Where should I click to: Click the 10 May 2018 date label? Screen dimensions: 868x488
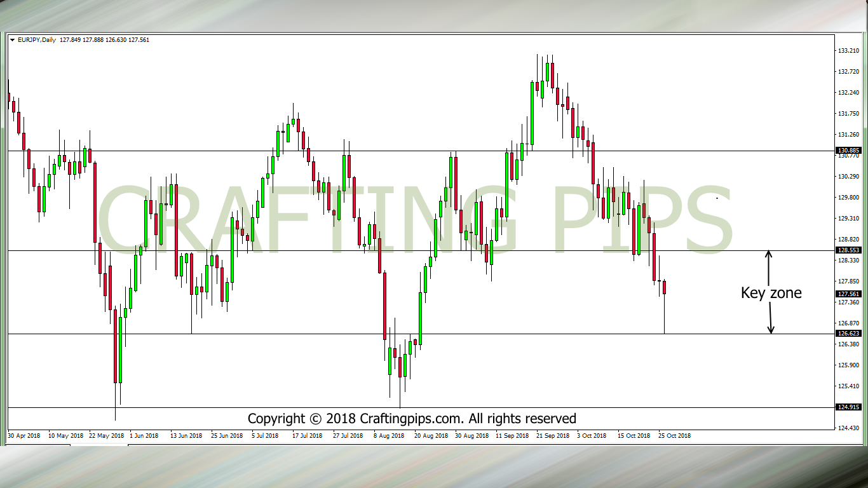point(65,436)
